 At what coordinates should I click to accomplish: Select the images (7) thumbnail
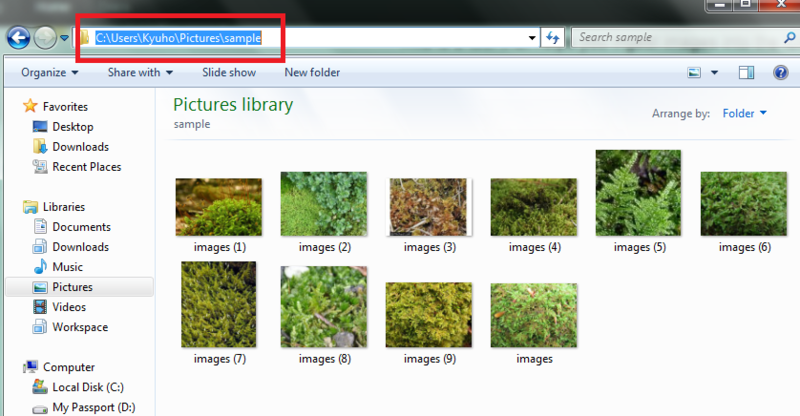click(x=219, y=305)
